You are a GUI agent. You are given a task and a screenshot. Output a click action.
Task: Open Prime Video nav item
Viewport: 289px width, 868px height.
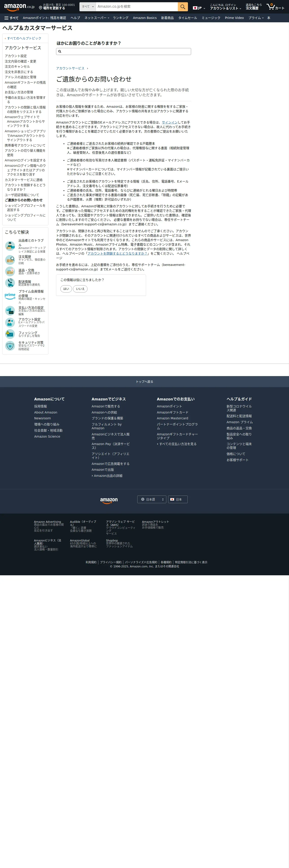click(234, 18)
